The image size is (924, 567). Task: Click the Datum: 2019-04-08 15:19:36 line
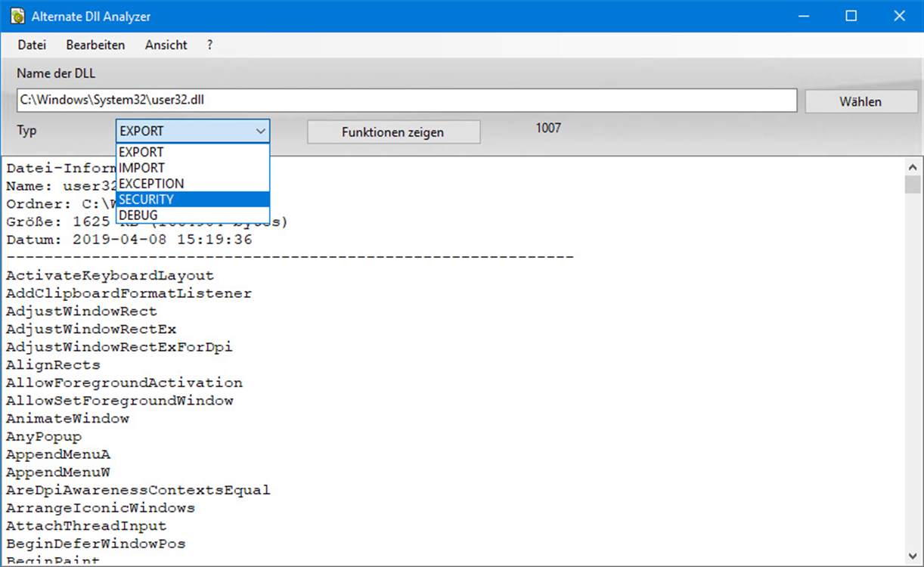click(x=129, y=240)
